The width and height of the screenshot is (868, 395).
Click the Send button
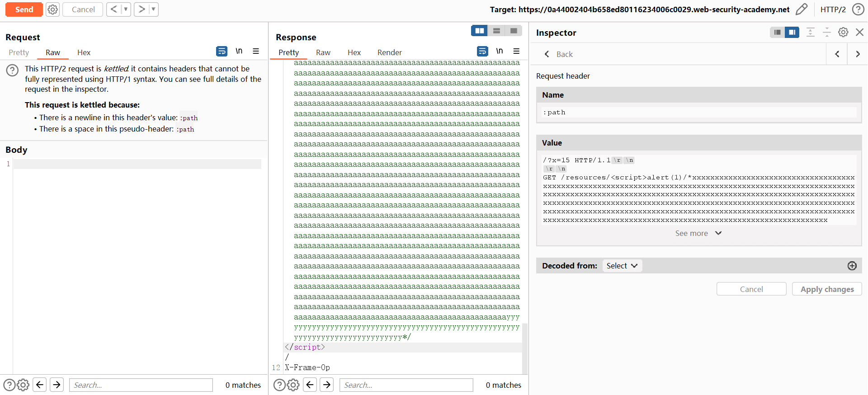[24, 9]
